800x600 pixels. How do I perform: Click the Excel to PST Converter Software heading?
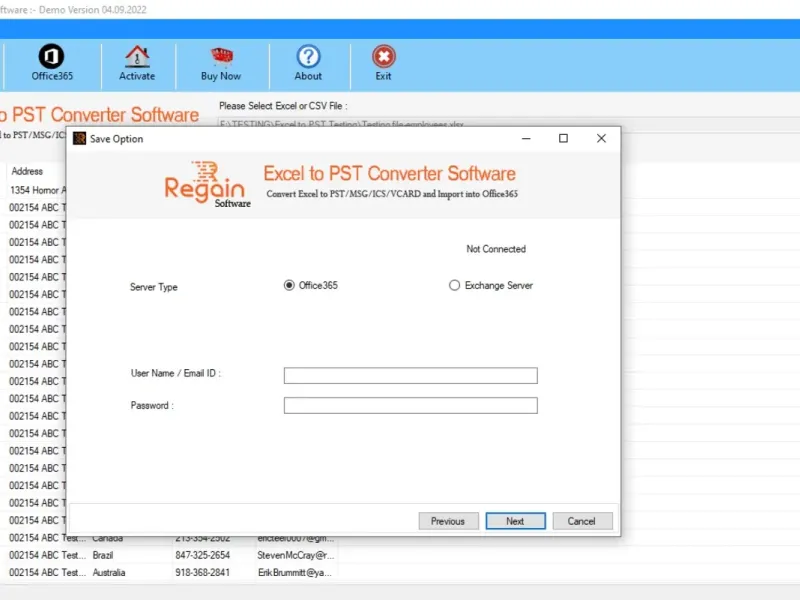(x=389, y=173)
